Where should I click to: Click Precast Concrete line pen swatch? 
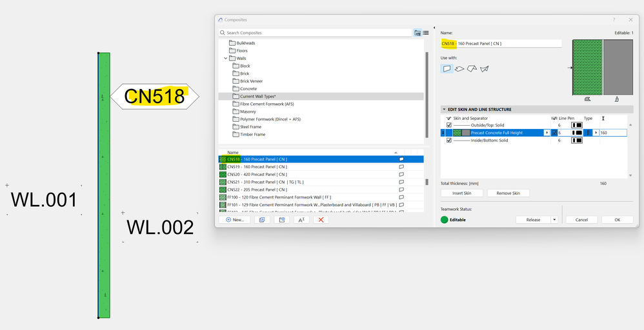(577, 133)
